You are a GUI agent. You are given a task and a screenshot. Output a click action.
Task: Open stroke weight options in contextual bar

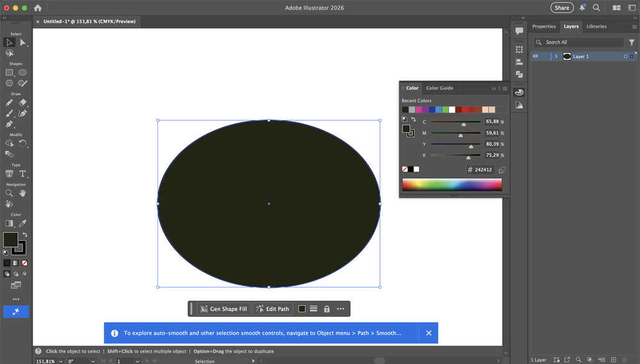(x=314, y=309)
